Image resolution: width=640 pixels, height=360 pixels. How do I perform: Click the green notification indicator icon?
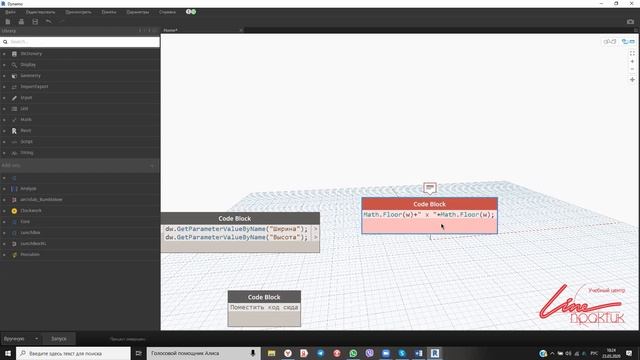tap(194, 12)
